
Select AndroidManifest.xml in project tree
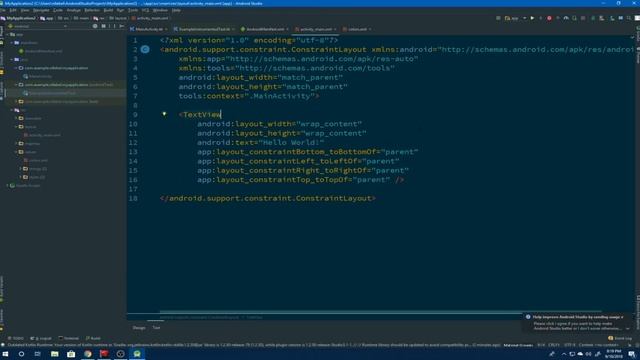tap(41, 51)
